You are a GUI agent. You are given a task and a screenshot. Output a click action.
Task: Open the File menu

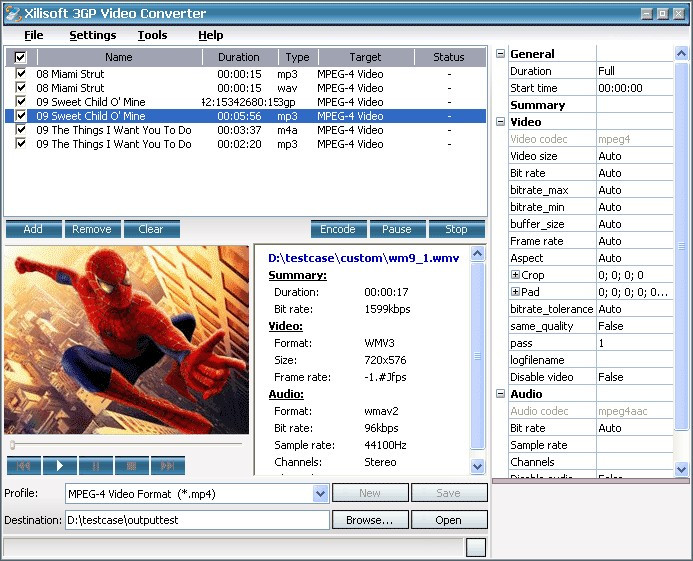34,35
